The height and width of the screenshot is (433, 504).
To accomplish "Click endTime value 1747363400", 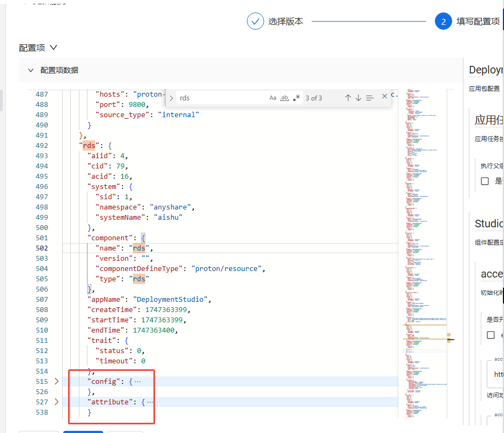I will 153,330.
